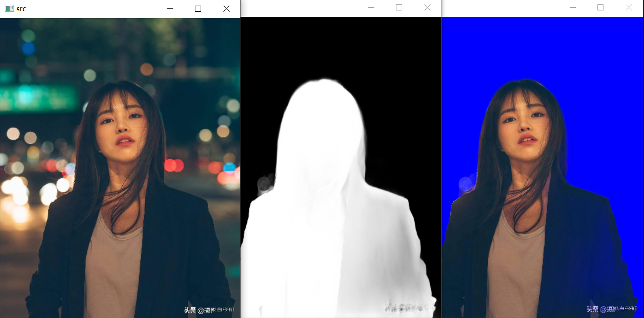The image size is (644, 318).
Task: Click the blue-background portrait image
Action: [542, 167]
